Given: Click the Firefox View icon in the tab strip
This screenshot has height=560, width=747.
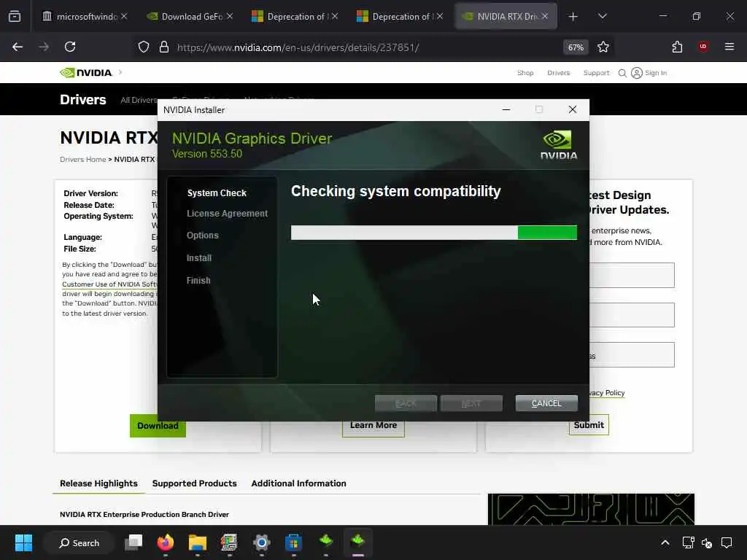Looking at the screenshot, I should click(15, 16).
